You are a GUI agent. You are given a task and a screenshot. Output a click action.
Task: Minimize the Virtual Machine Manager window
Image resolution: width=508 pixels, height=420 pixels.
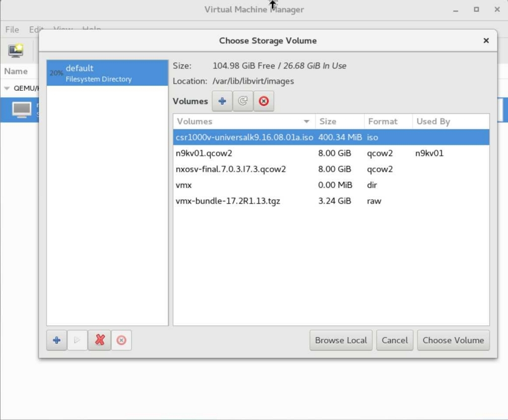455,10
